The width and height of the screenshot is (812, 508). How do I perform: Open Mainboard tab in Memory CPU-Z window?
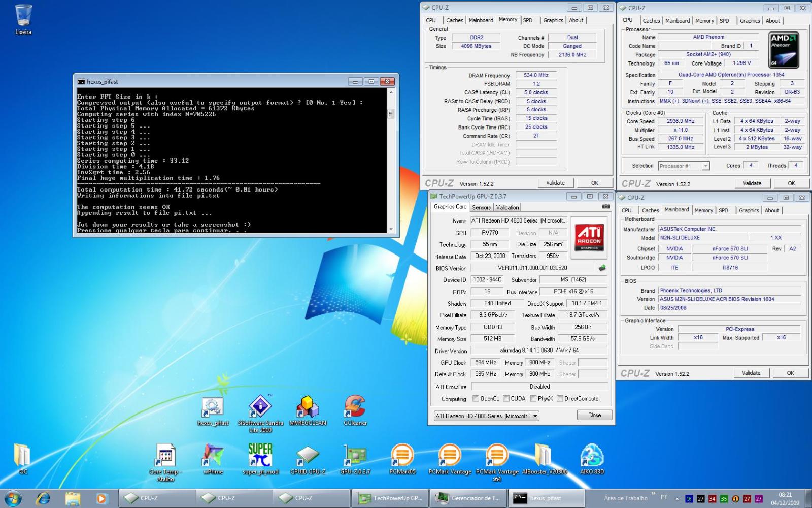pos(481,20)
